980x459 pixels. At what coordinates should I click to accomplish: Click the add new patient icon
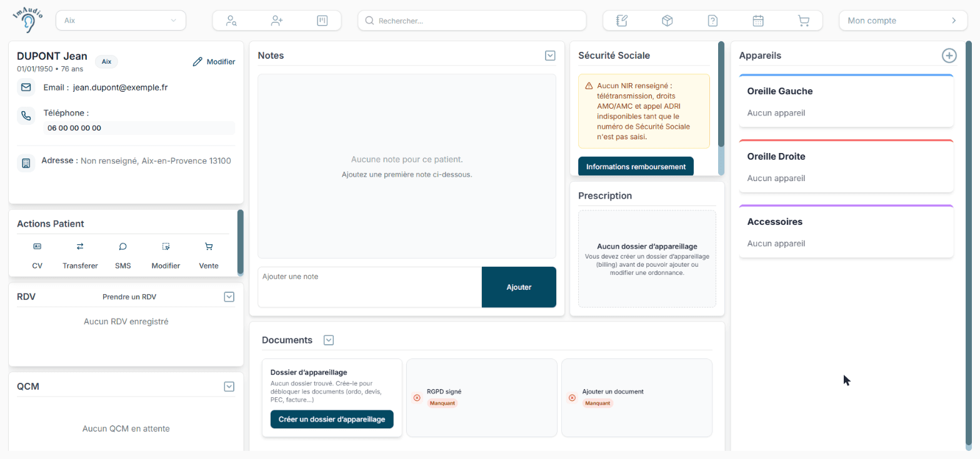pos(277,21)
